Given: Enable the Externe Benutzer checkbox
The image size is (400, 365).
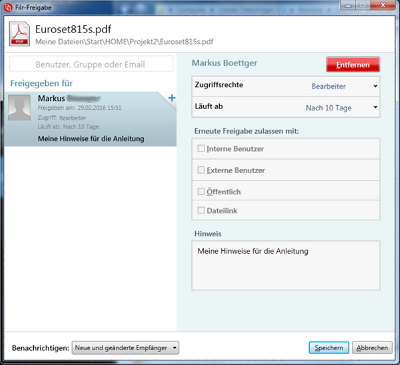Looking at the screenshot, I should 201,170.
